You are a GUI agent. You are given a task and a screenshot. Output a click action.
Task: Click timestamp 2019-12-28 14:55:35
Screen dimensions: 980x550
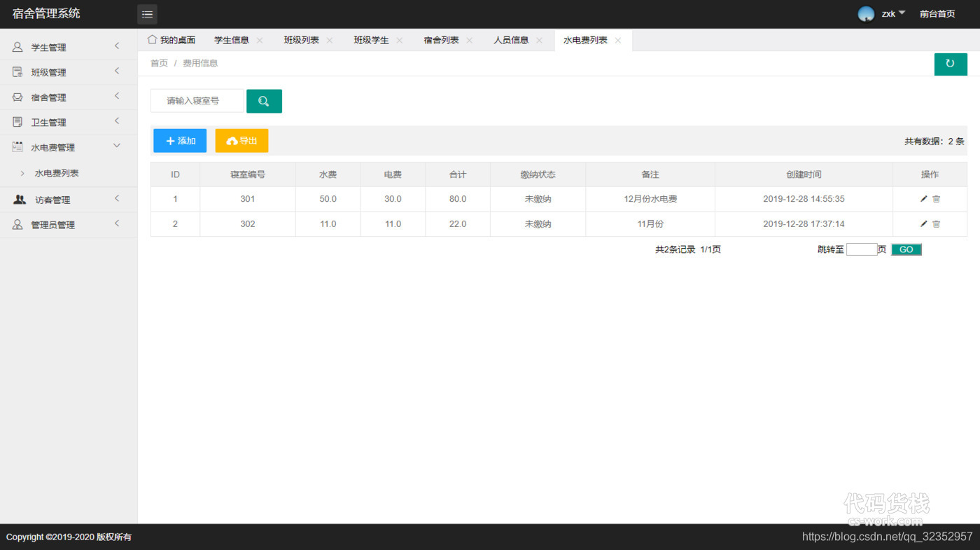pyautogui.click(x=804, y=199)
